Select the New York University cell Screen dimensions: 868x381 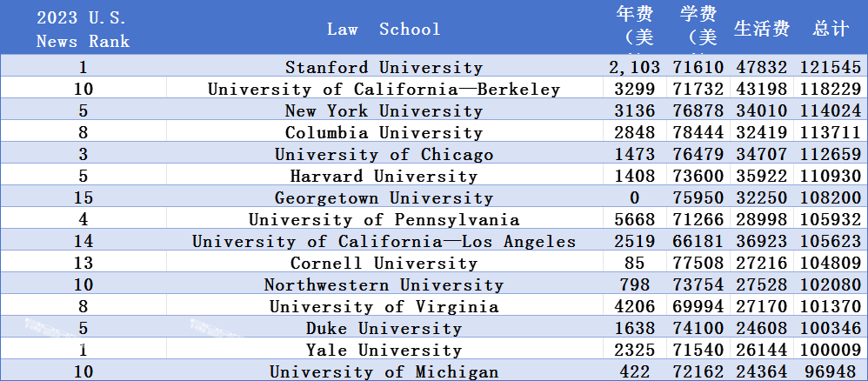click(x=384, y=110)
